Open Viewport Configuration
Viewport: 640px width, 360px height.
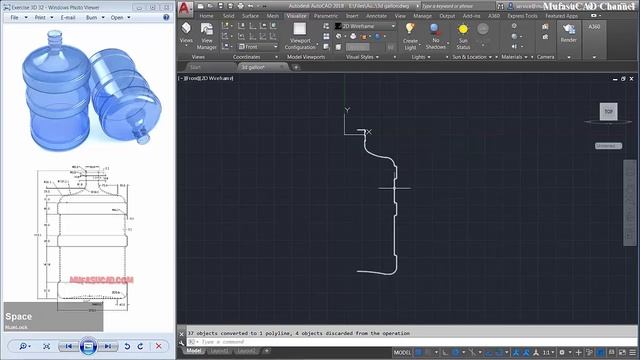coord(300,36)
